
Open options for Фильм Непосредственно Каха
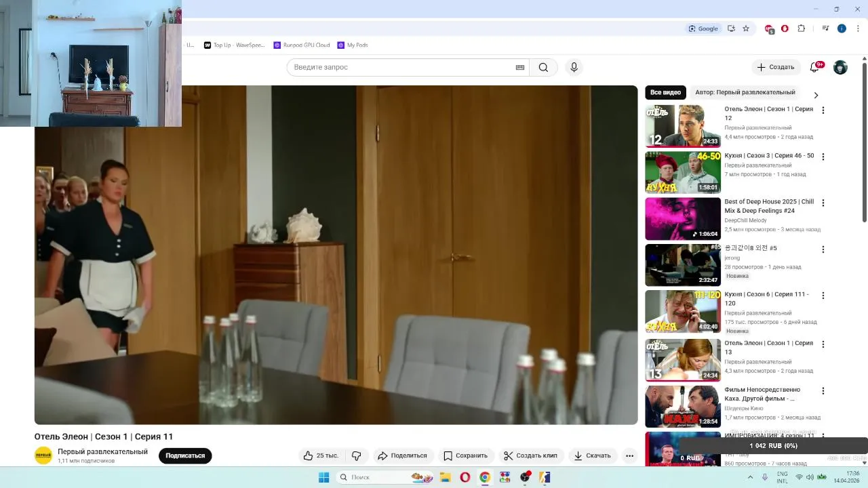(x=823, y=391)
